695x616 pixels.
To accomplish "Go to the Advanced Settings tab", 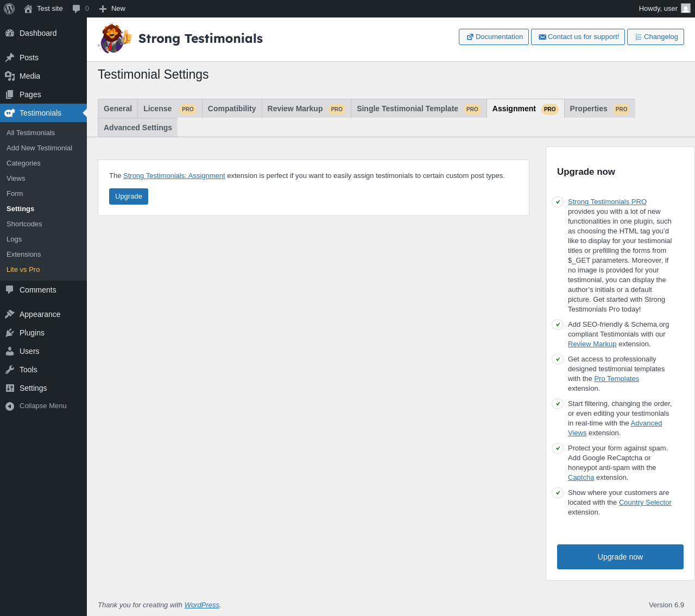I will pyautogui.click(x=138, y=128).
